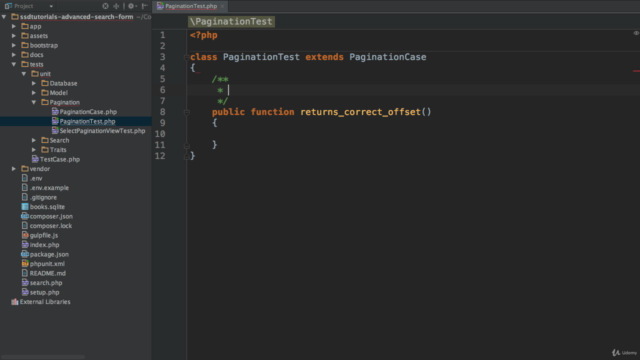The height and width of the screenshot is (360, 640).
Task: Select the docs folder icon
Action: (x=25, y=54)
